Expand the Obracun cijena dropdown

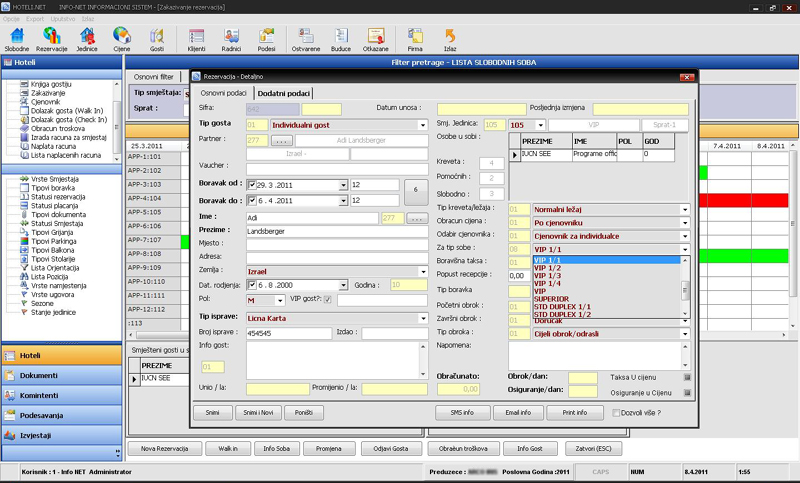685,223
